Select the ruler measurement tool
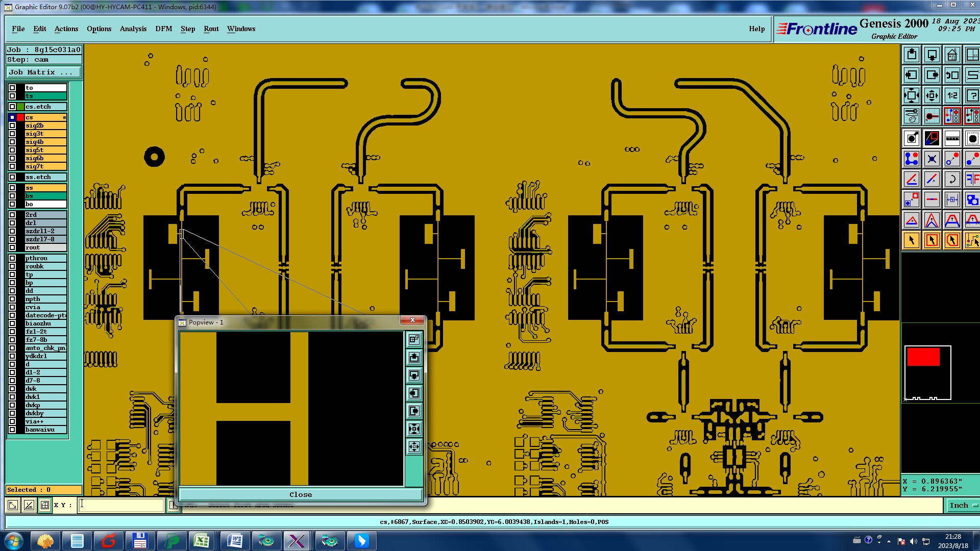 952,138
